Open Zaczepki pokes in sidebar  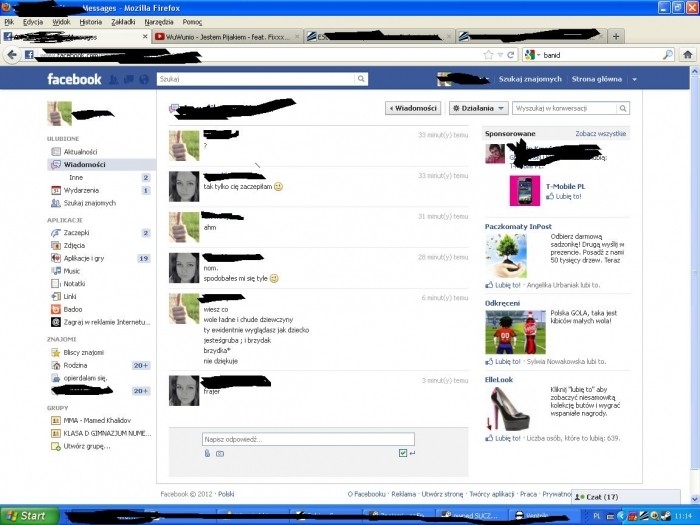pyautogui.click(x=55, y=233)
